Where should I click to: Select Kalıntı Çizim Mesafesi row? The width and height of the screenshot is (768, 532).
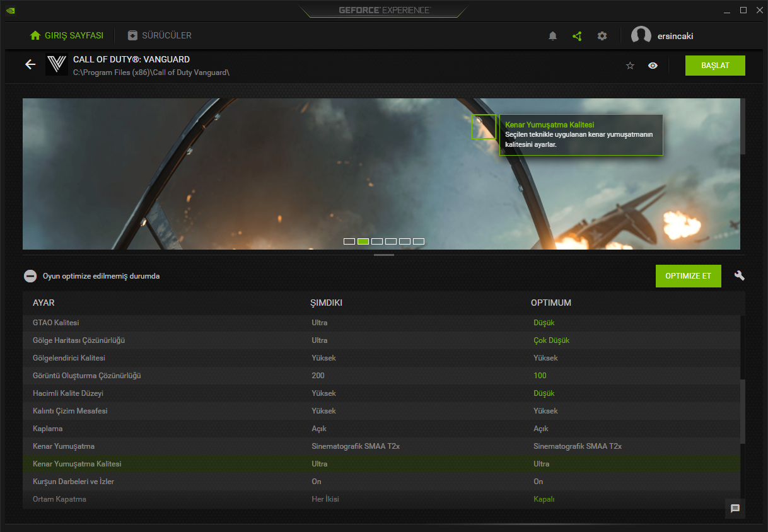(x=381, y=411)
